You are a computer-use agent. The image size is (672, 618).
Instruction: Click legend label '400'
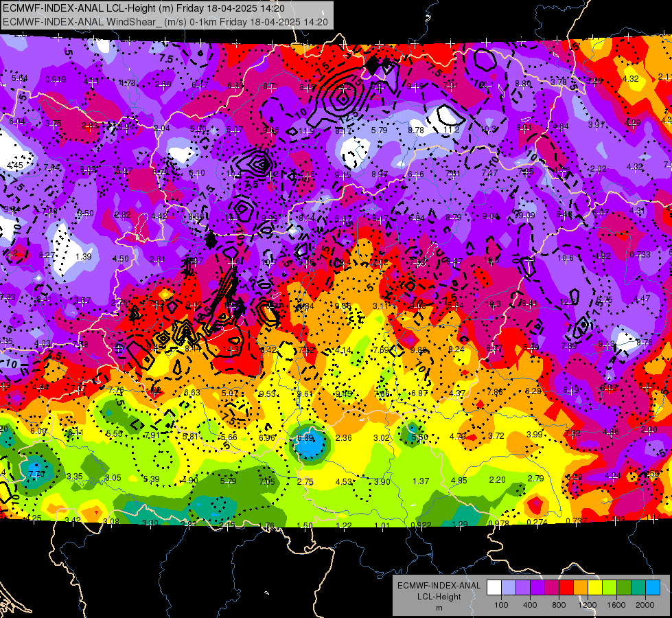coord(530,605)
